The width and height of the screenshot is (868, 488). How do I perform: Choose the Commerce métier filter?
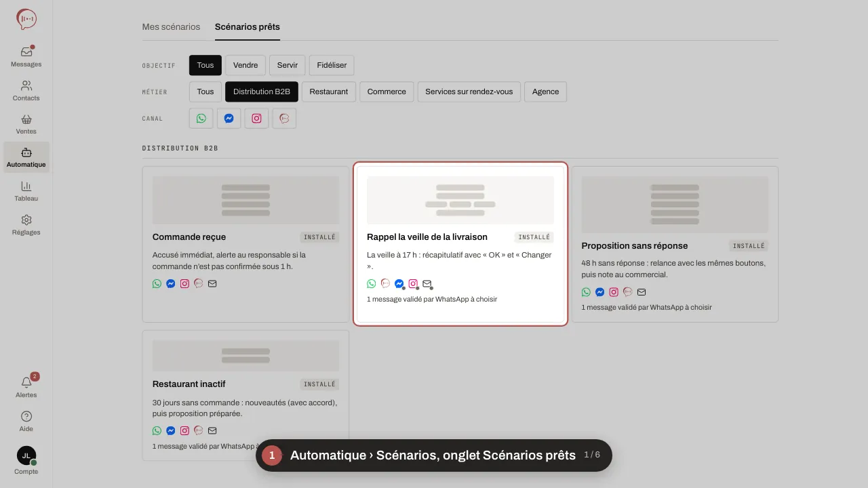387,91
